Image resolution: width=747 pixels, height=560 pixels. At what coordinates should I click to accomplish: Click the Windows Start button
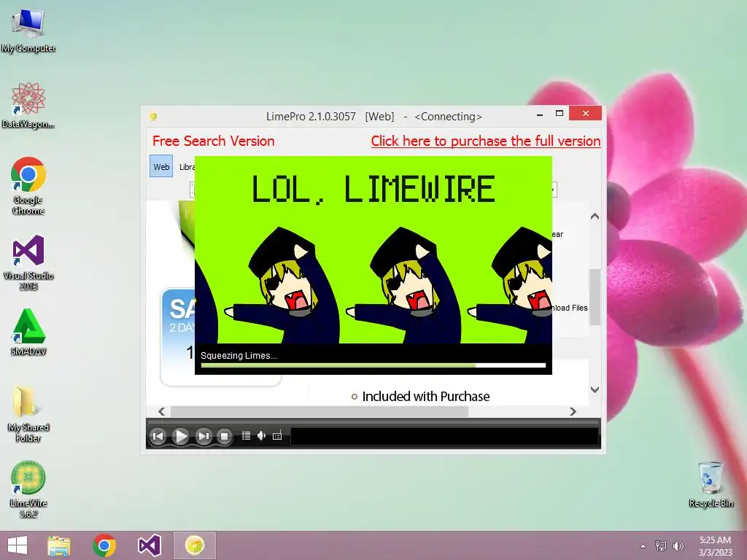pos(18,545)
